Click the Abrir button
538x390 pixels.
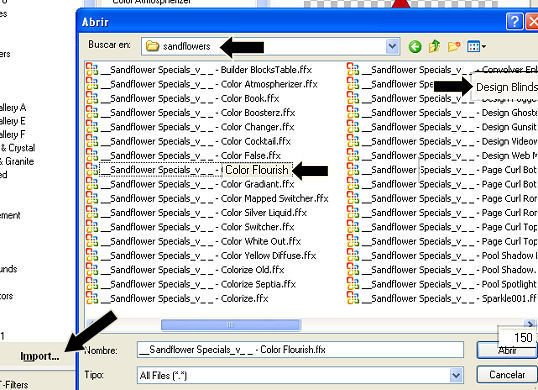click(507, 350)
